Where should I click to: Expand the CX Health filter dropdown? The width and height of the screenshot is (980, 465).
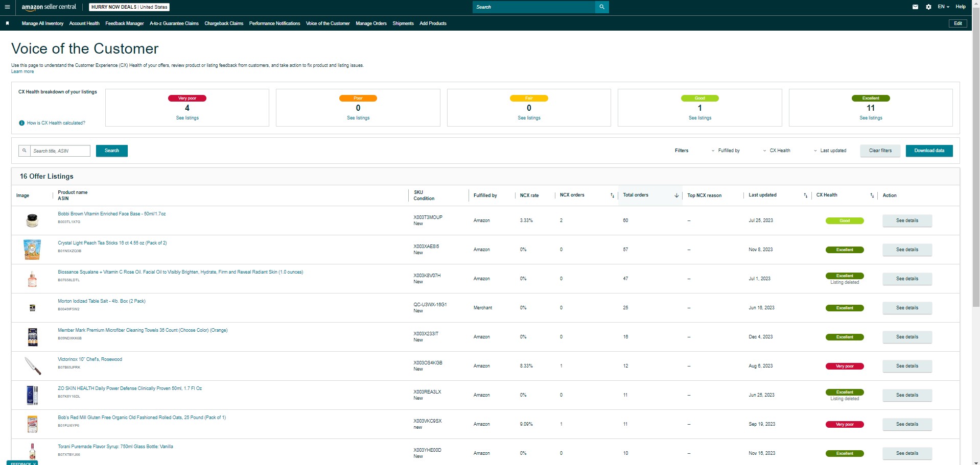tap(777, 151)
